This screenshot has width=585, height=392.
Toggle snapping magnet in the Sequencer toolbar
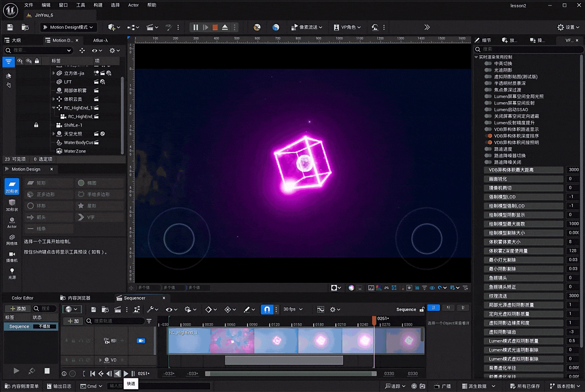pos(267,309)
